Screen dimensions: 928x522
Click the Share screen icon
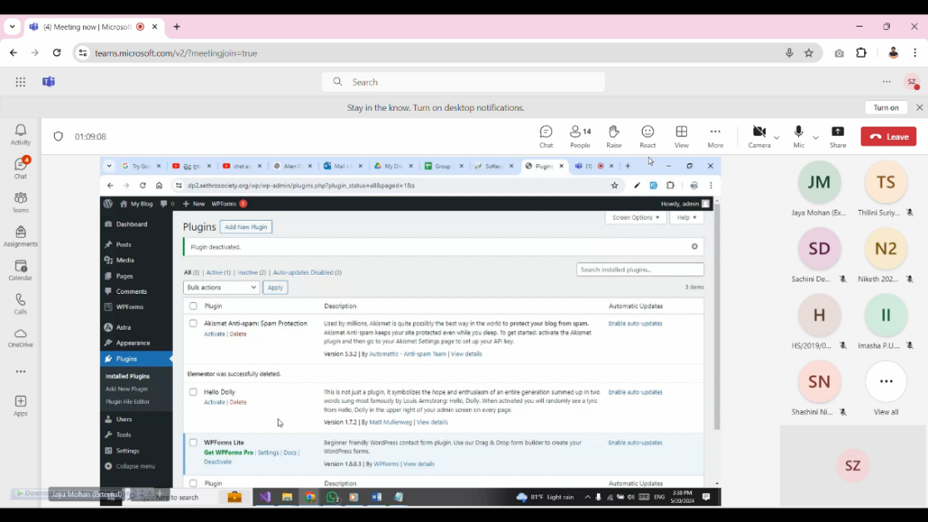tap(838, 136)
